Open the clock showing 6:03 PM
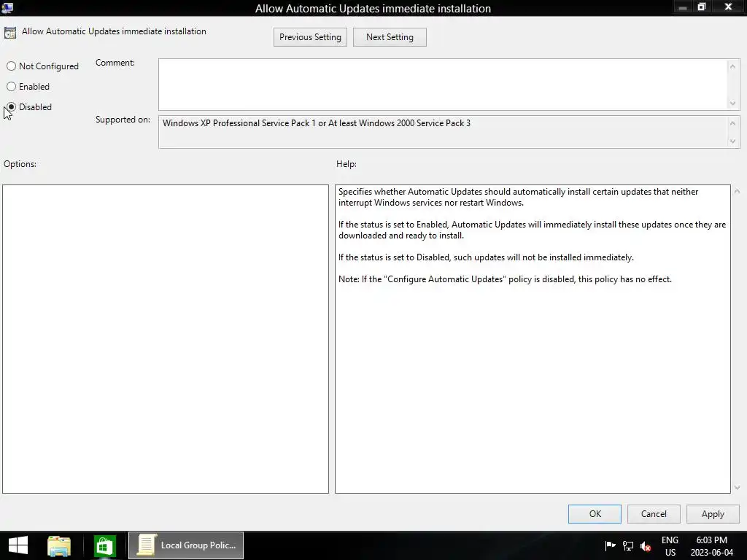 click(x=712, y=546)
